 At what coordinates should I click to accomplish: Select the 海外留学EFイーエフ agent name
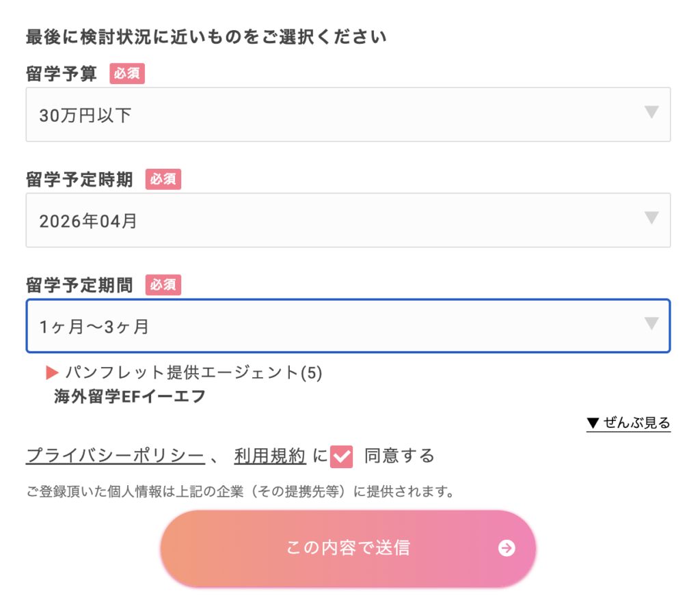click(130, 396)
